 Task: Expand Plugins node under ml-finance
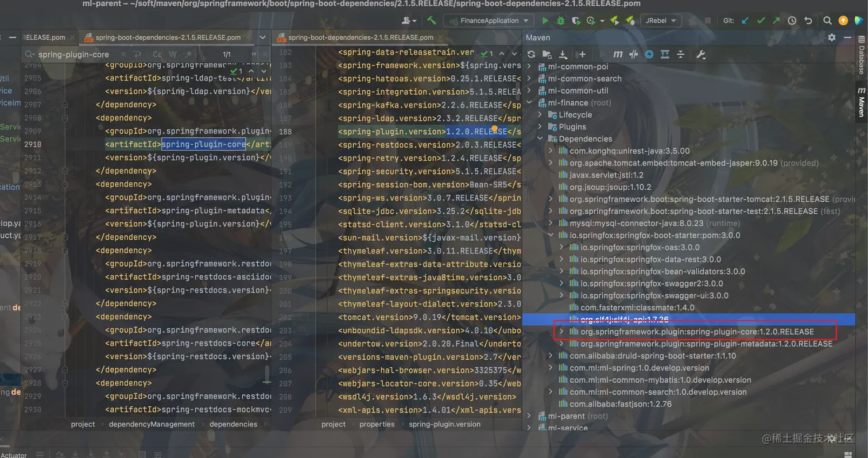540,127
